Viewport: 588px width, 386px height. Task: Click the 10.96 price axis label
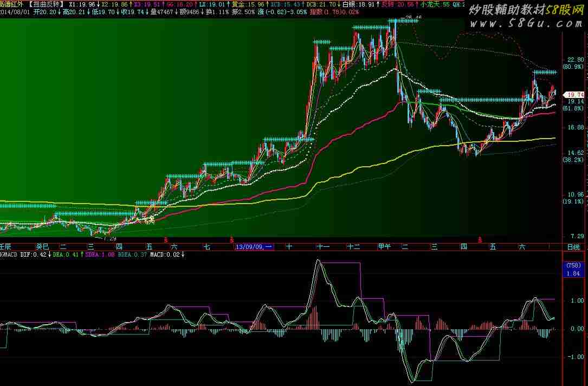(x=576, y=194)
